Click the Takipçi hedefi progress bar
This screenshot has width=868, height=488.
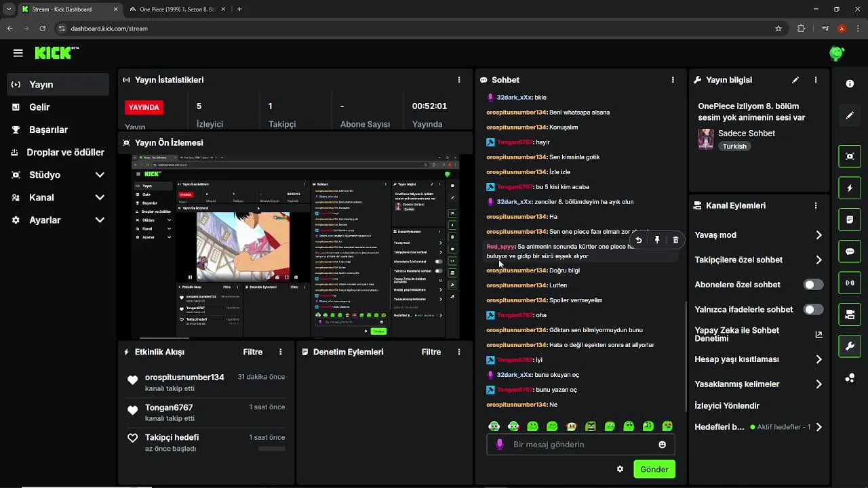[x=271, y=449]
